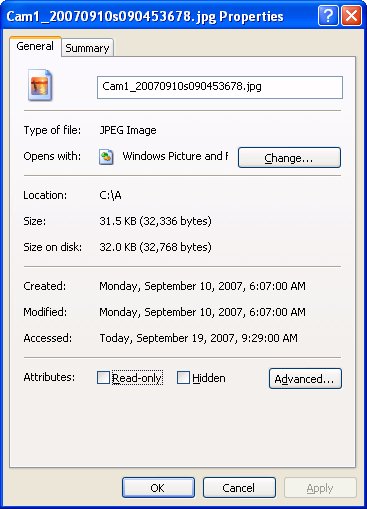Click the Modified date value
Image resolution: width=367 pixels, height=509 pixels.
(x=202, y=312)
